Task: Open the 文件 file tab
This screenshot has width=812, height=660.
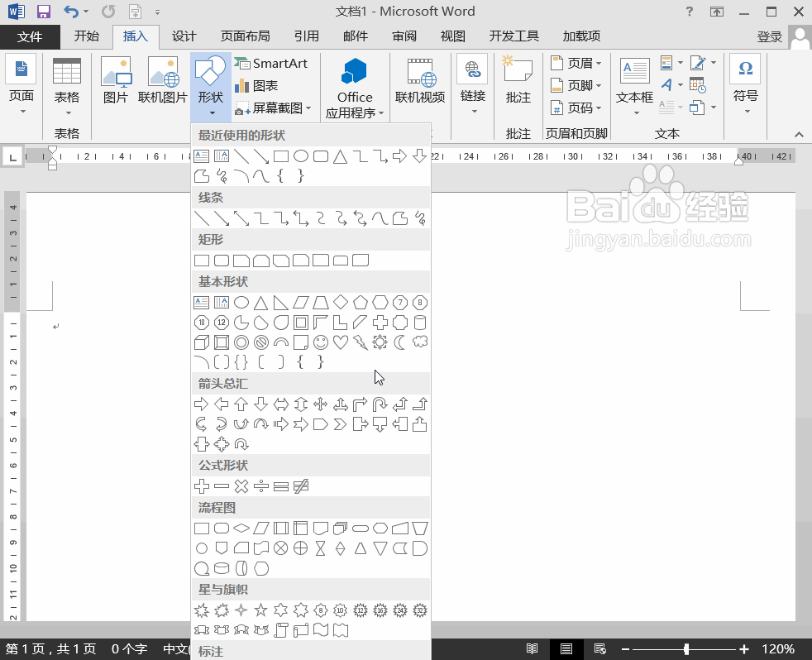Action: tap(30, 36)
